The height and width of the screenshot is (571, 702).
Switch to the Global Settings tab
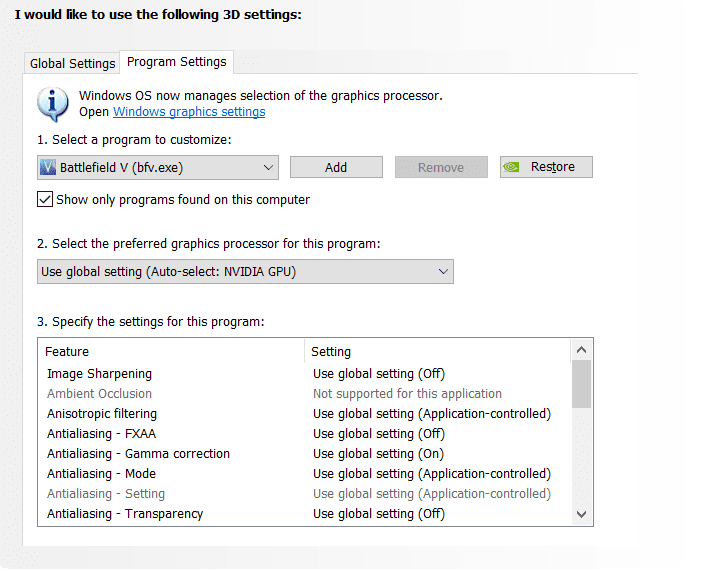[x=72, y=64]
